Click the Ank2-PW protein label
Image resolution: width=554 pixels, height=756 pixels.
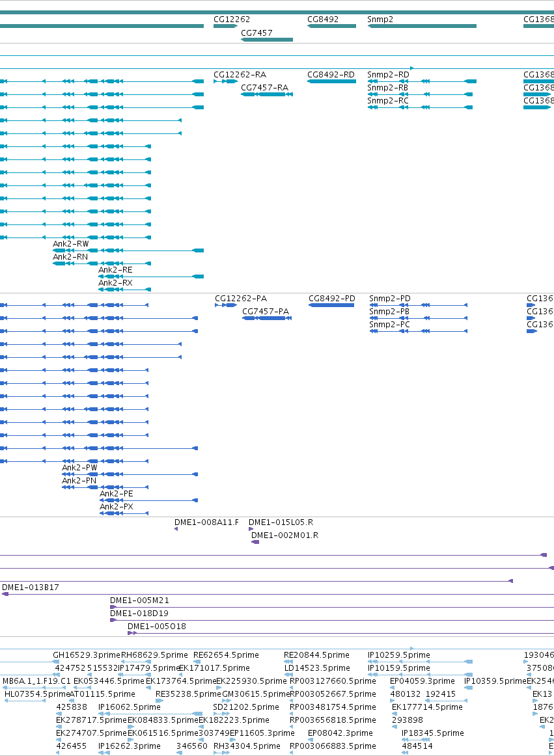[x=79, y=468]
